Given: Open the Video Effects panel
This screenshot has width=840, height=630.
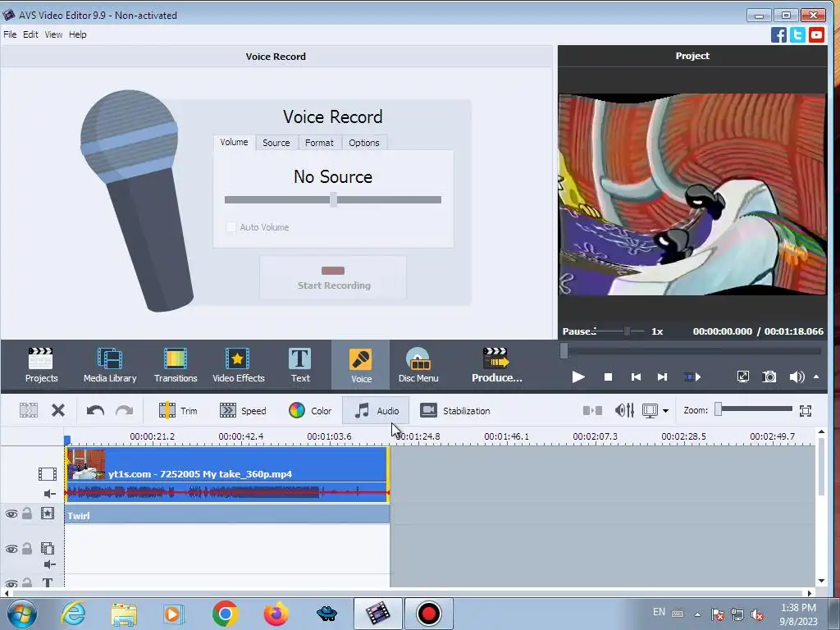Looking at the screenshot, I should pyautogui.click(x=239, y=365).
